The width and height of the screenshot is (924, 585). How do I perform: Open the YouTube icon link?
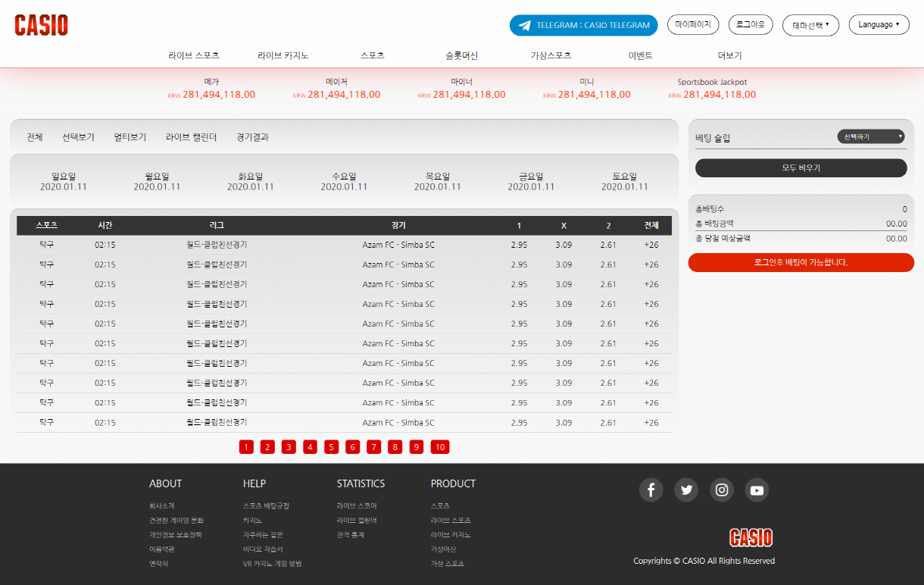pos(757,490)
